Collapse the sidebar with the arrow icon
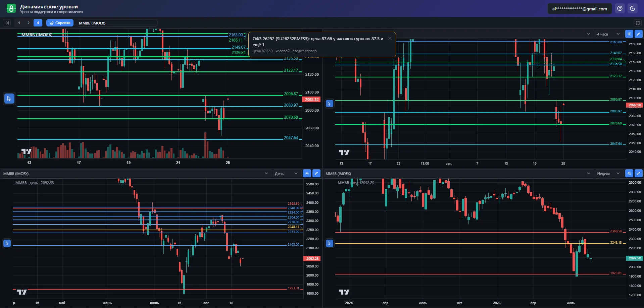This screenshot has height=308, width=644. (x=7, y=23)
